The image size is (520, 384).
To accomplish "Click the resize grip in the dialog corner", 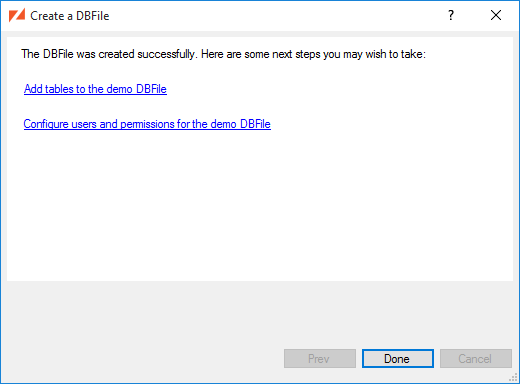I will pyautogui.click(x=513, y=377).
